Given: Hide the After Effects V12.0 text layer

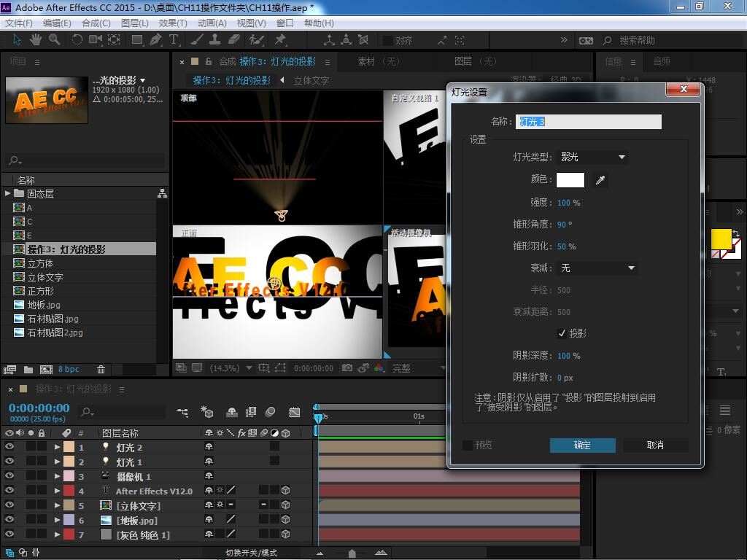Looking at the screenshot, I should coord(9,490).
